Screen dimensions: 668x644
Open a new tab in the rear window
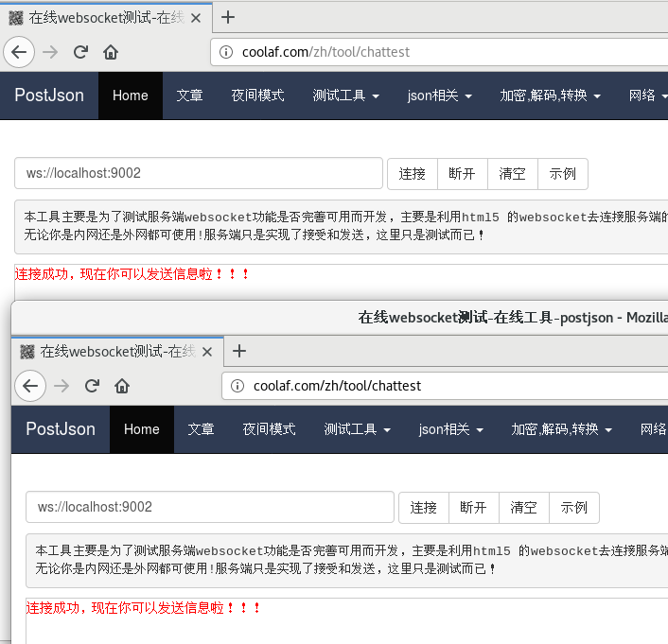(x=228, y=17)
